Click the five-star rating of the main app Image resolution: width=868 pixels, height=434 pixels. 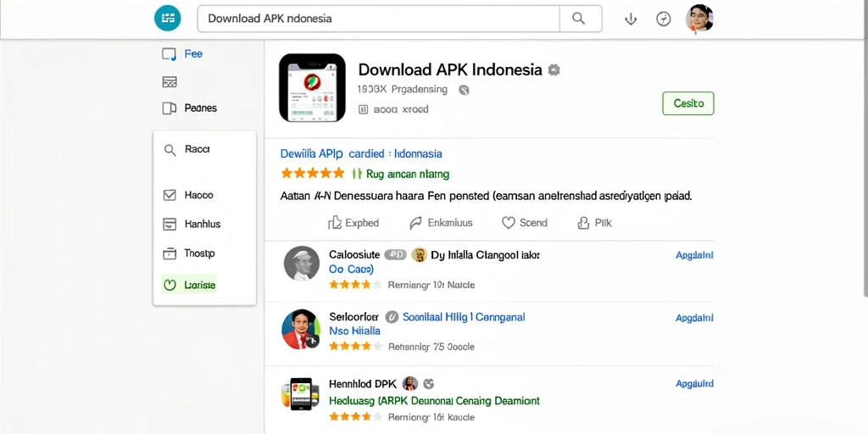[x=313, y=173]
